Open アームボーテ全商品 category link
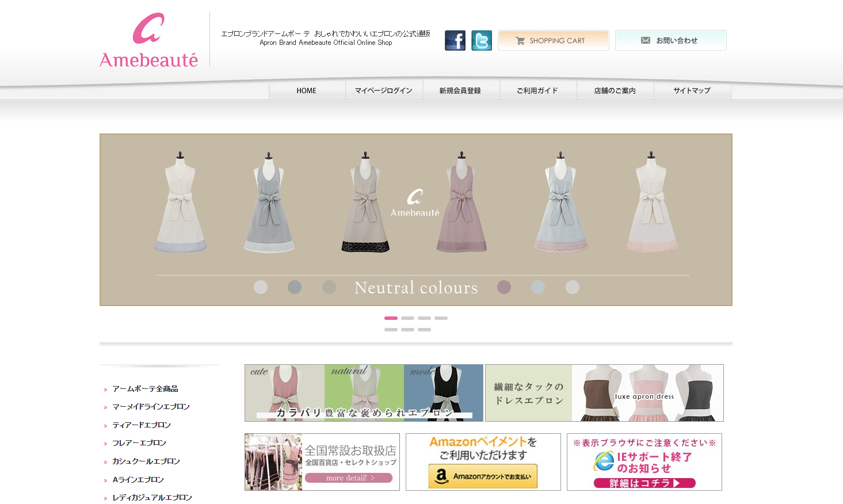 pyautogui.click(x=145, y=389)
